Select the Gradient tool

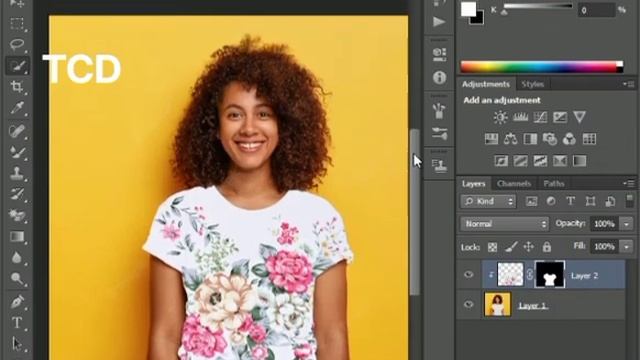tap(17, 237)
